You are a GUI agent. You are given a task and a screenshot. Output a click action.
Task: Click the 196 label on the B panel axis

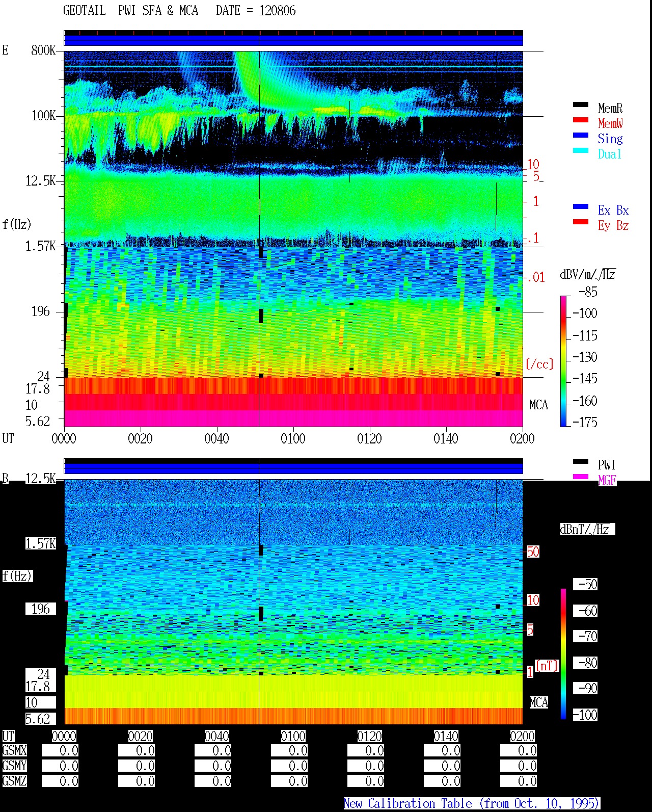click(x=41, y=609)
